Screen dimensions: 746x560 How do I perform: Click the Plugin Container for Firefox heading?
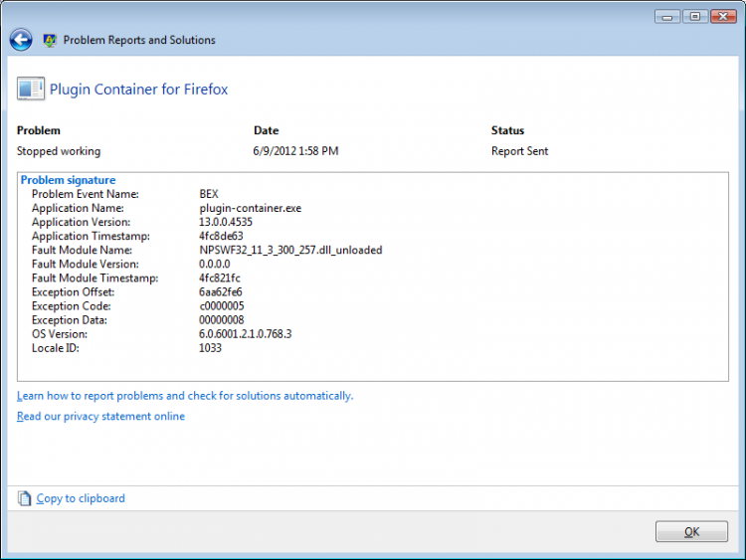pyautogui.click(x=138, y=90)
